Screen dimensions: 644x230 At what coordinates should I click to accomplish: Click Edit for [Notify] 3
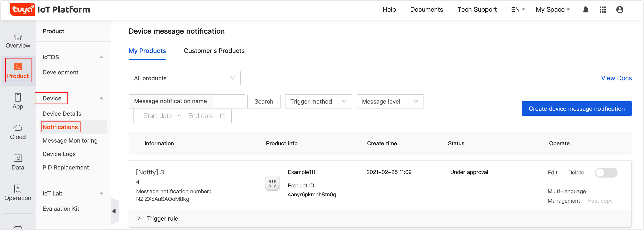click(552, 173)
